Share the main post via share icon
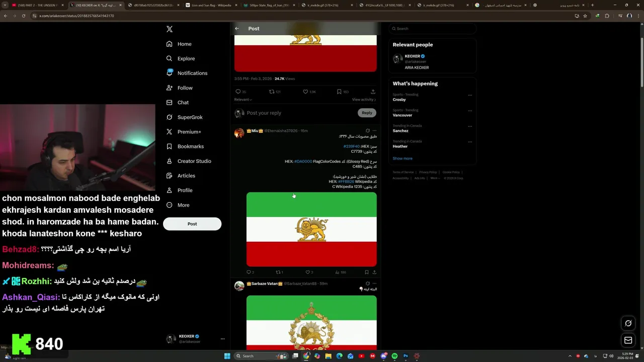Screen dimensions: 644x362 click(x=373, y=92)
